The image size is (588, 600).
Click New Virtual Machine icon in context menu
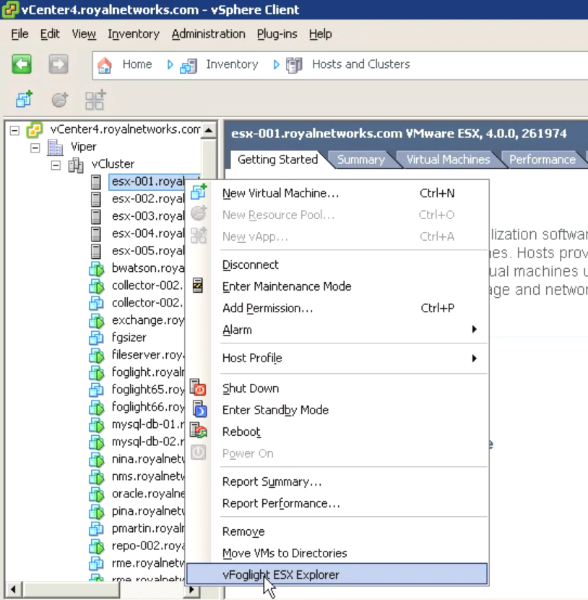pos(199,192)
